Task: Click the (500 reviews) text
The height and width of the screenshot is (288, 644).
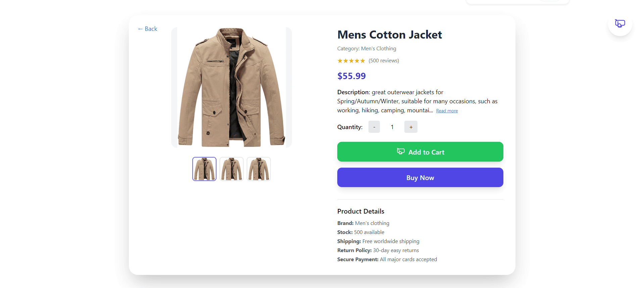Action: pyautogui.click(x=384, y=61)
